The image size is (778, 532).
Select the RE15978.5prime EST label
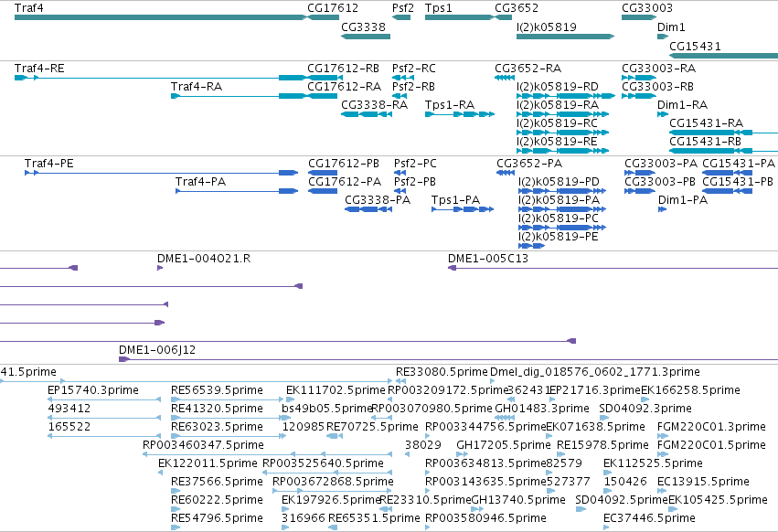(602, 444)
